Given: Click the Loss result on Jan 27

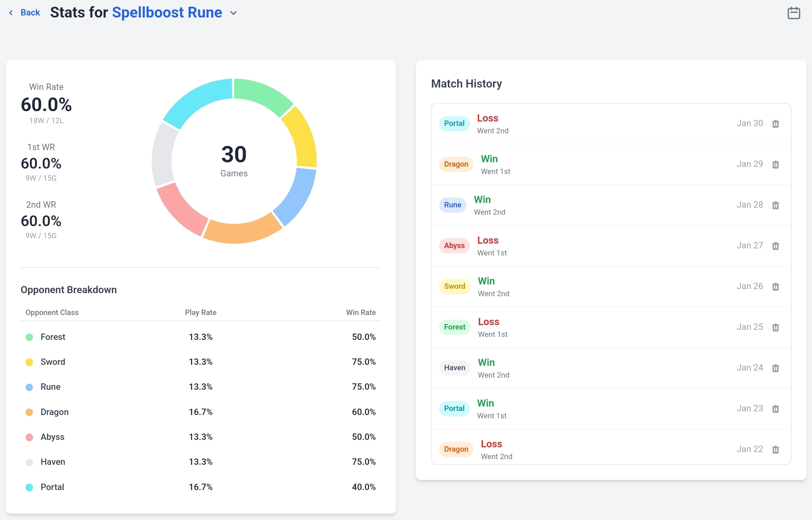Looking at the screenshot, I should (488, 240).
